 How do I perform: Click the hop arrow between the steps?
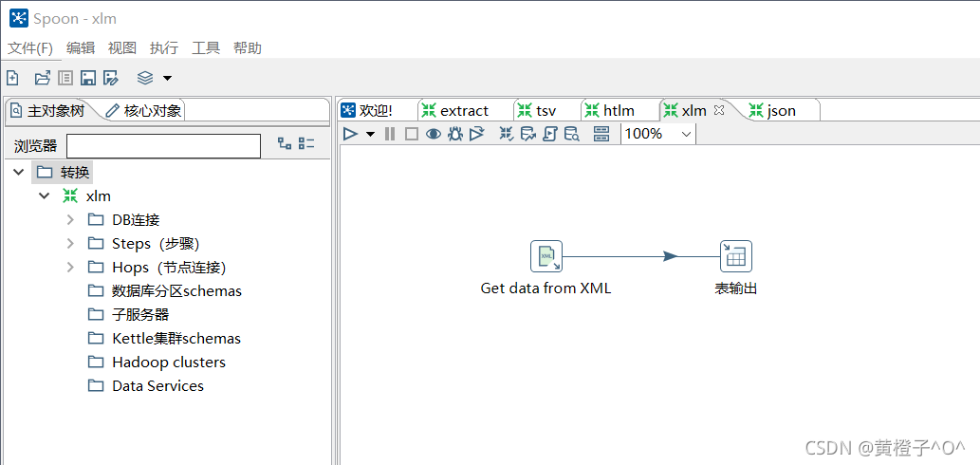tap(670, 256)
